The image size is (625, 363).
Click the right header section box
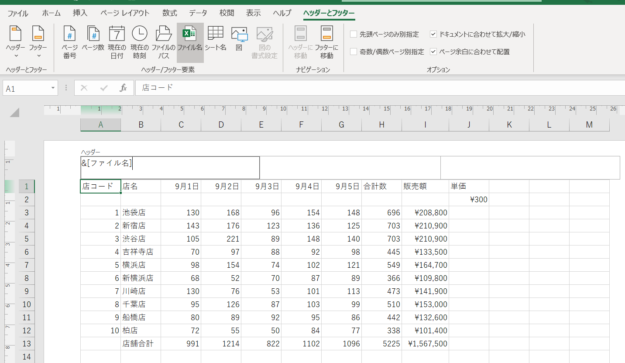530,167
